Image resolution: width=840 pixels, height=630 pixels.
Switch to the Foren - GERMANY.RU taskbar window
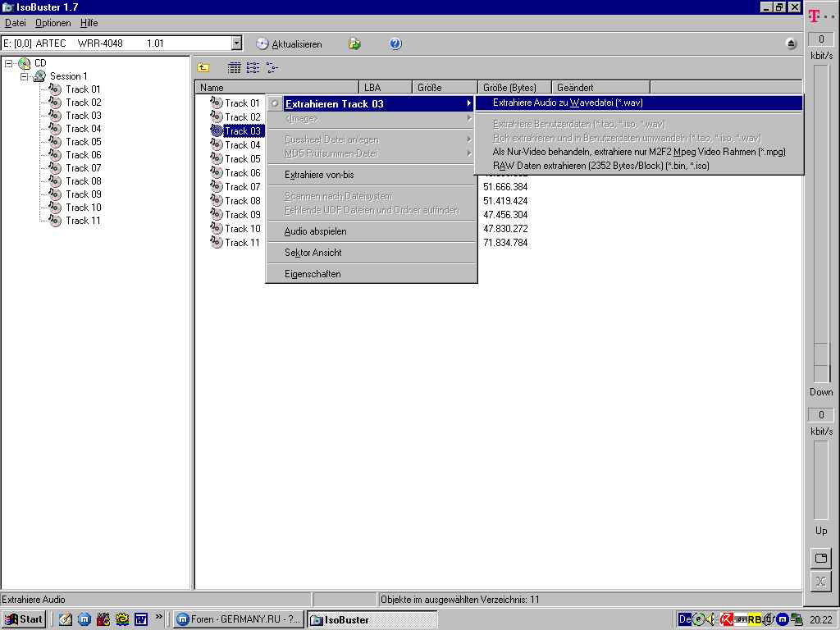[x=239, y=619]
